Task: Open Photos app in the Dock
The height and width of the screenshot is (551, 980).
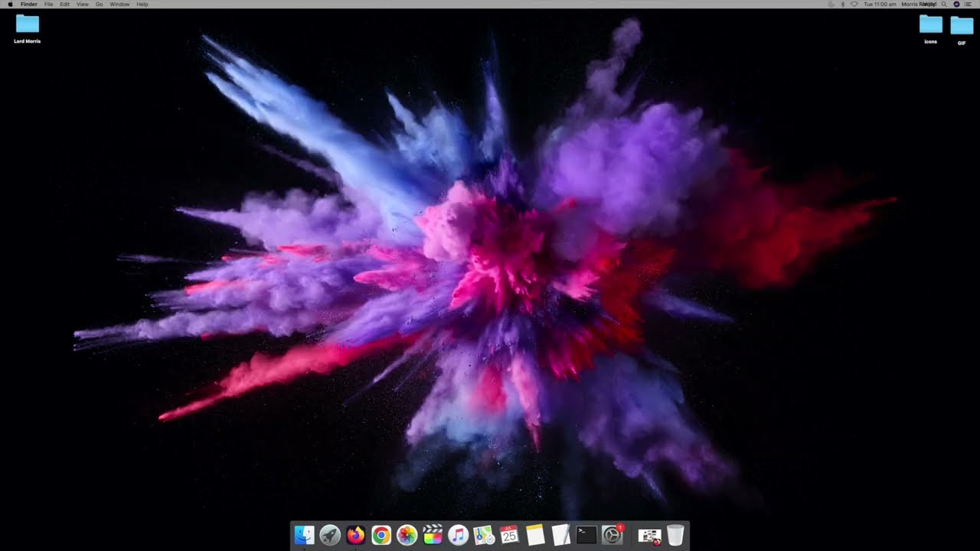Action: (407, 535)
